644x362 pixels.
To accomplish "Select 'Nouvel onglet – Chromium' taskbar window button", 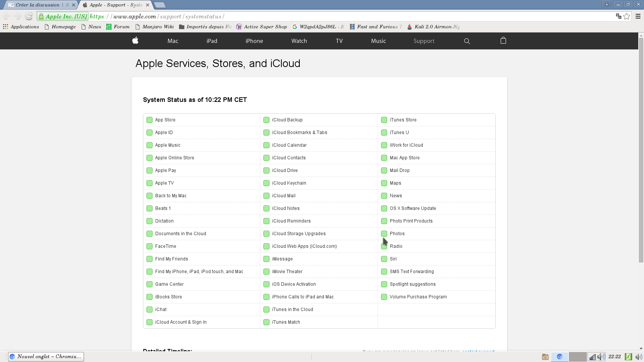I will click(x=46, y=357).
